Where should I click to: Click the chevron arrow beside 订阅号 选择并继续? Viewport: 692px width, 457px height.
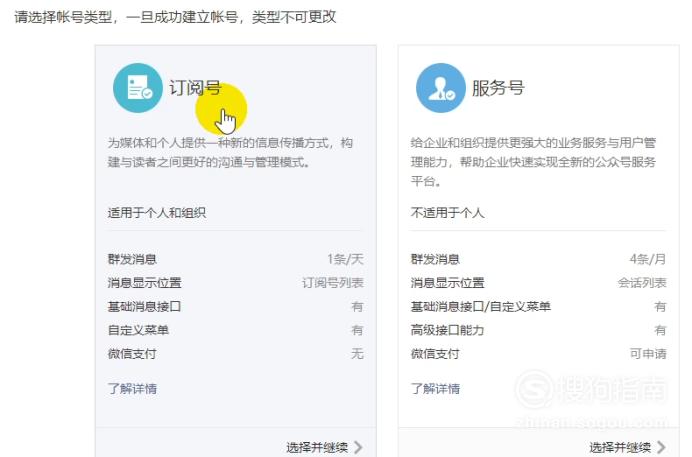pos(358,447)
